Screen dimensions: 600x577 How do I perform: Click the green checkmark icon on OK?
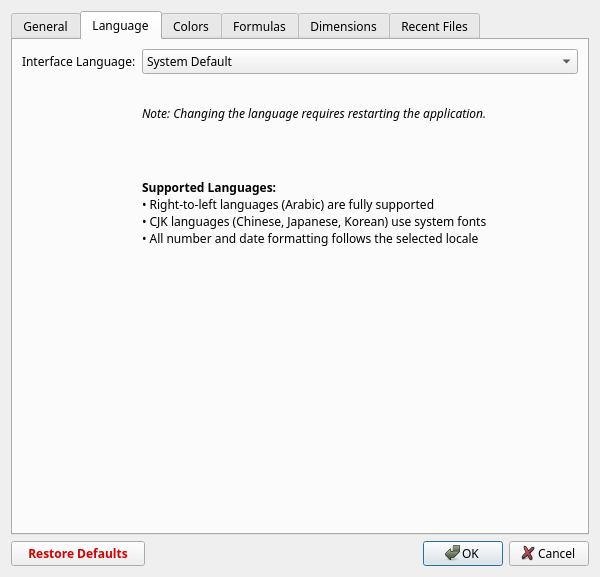[x=453, y=553]
